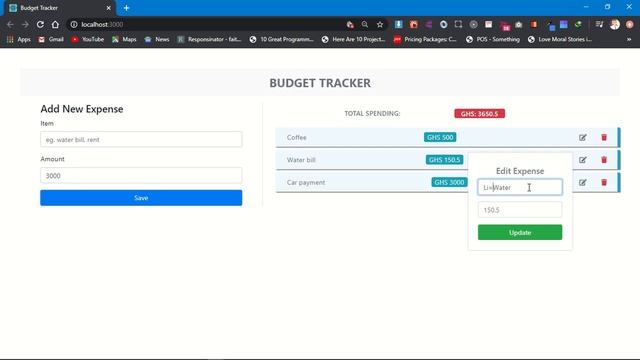
Task: Click the Save button
Action: [141, 198]
